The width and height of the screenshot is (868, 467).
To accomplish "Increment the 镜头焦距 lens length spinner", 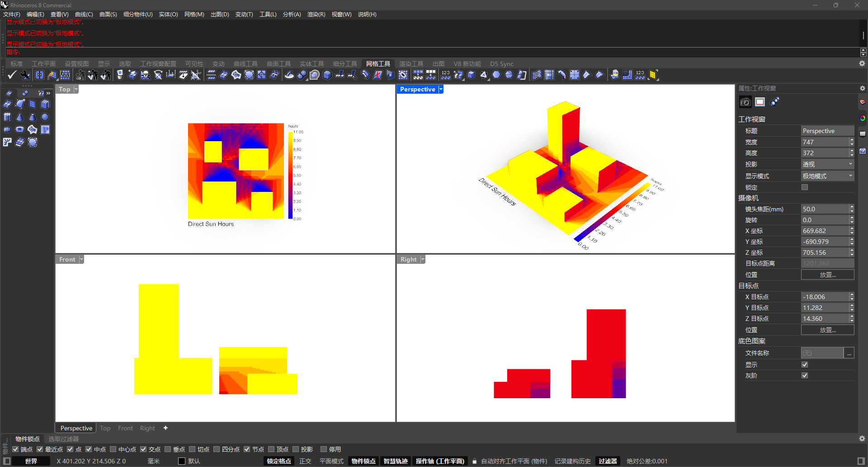I will tap(852, 207).
